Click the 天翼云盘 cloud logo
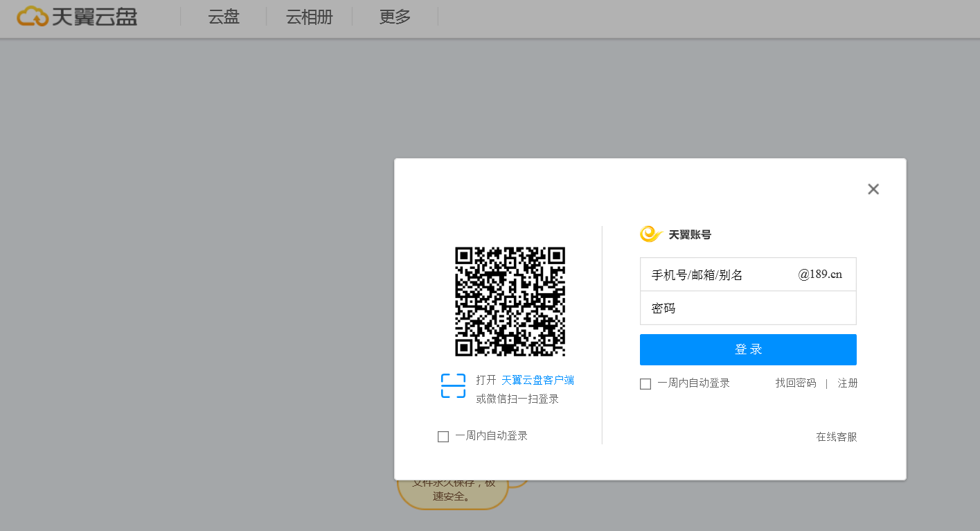 [78, 17]
